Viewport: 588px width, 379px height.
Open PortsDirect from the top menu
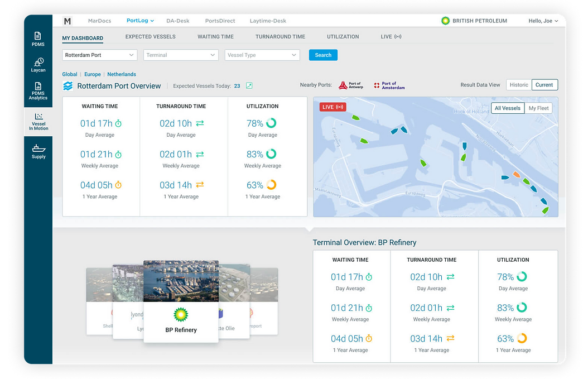(x=220, y=21)
